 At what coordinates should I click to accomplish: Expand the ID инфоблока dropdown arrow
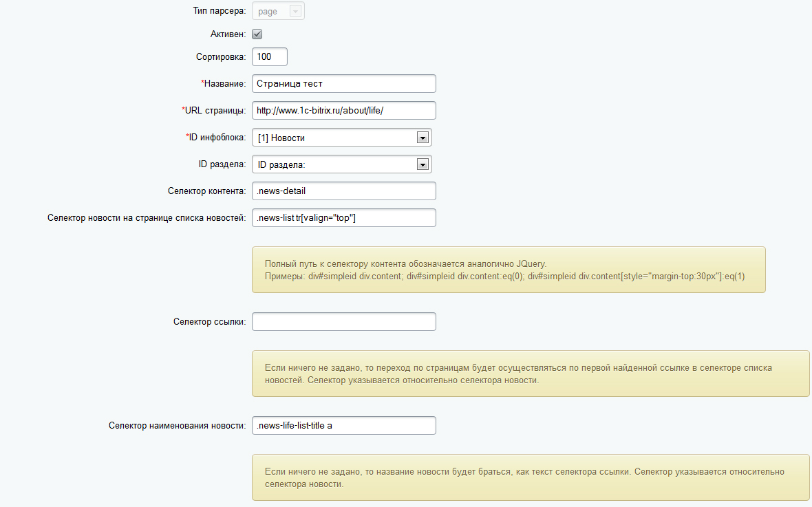[x=423, y=138]
